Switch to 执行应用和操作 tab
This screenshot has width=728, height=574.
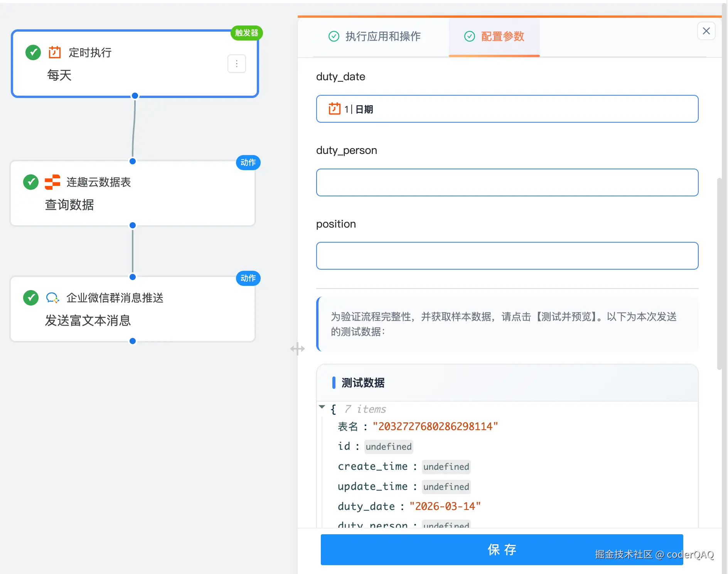[374, 36]
